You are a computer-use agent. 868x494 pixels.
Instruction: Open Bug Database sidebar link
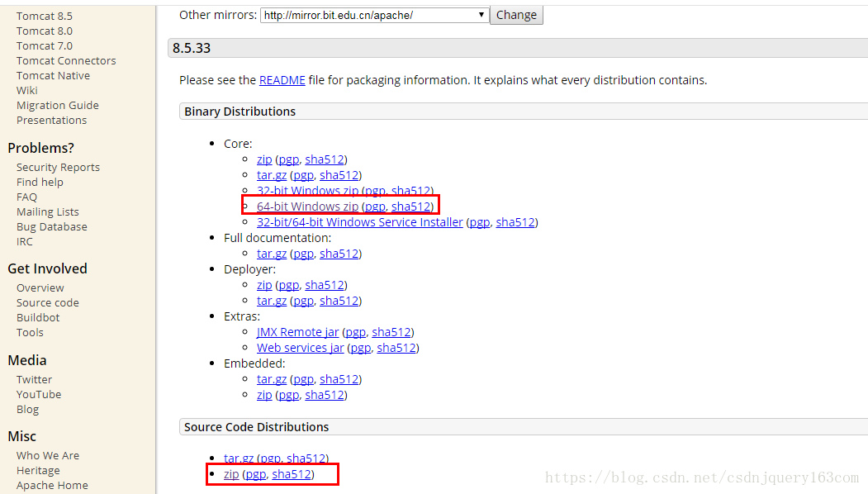51,227
